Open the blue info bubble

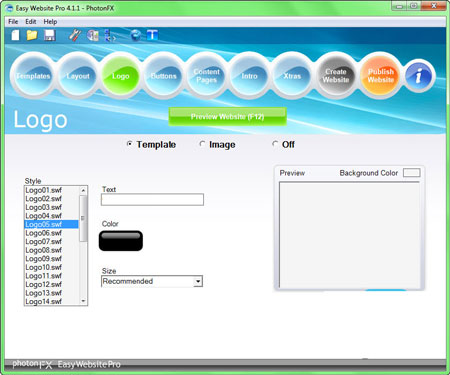click(x=419, y=76)
